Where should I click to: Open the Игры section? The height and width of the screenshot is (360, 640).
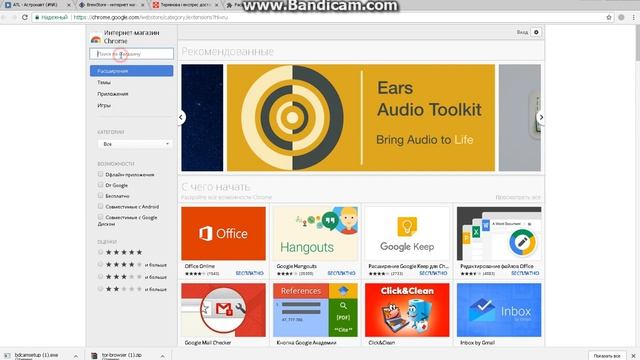pos(104,105)
